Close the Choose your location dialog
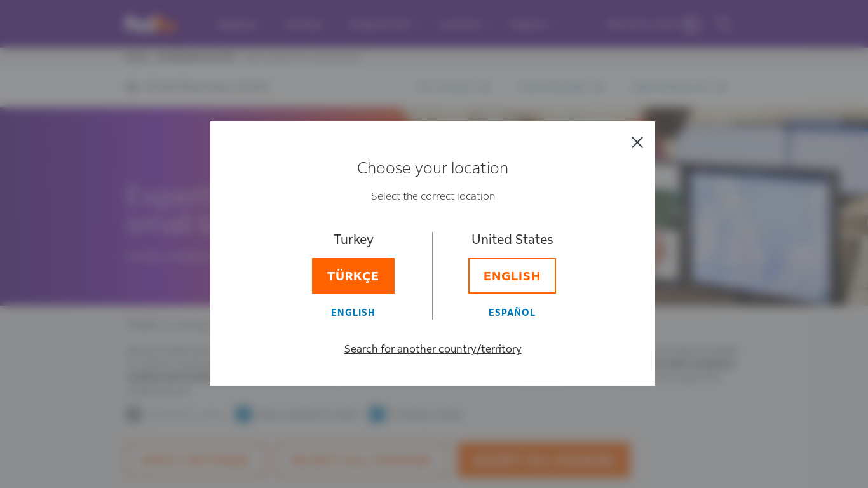Viewport: 868px width, 488px height. 637,142
